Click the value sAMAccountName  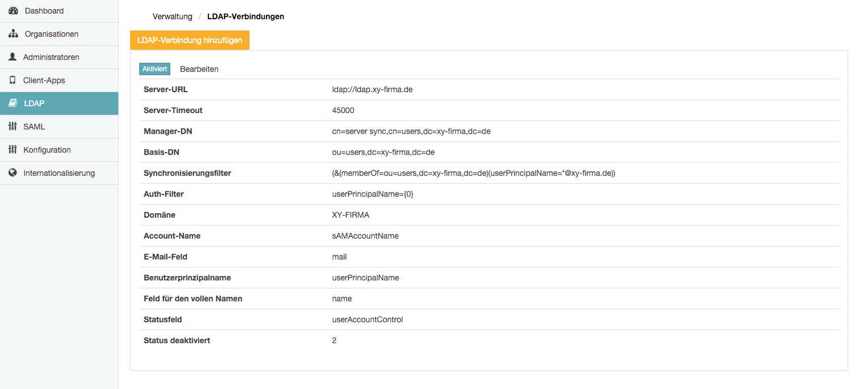(x=366, y=236)
